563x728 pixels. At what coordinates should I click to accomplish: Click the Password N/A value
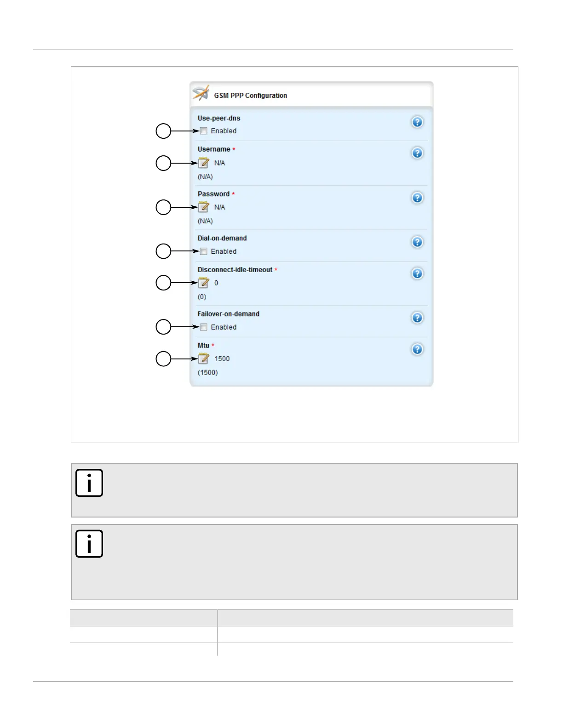coord(219,207)
